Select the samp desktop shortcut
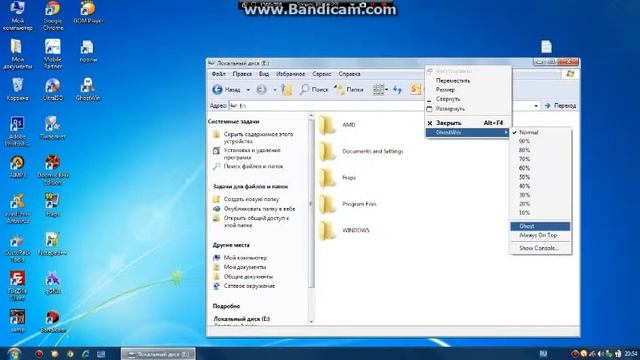This screenshot has height=360, width=640. [x=17, y=321]
